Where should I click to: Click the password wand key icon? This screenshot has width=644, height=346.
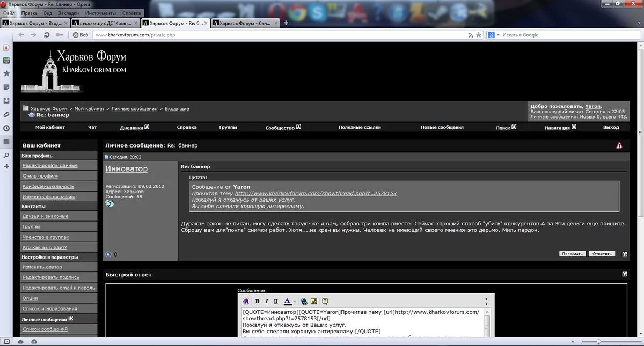[58, 35]
